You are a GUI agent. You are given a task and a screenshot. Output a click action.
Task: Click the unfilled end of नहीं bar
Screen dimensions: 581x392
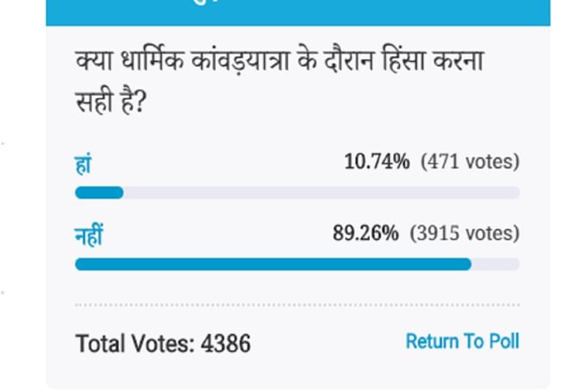[495, 264]
